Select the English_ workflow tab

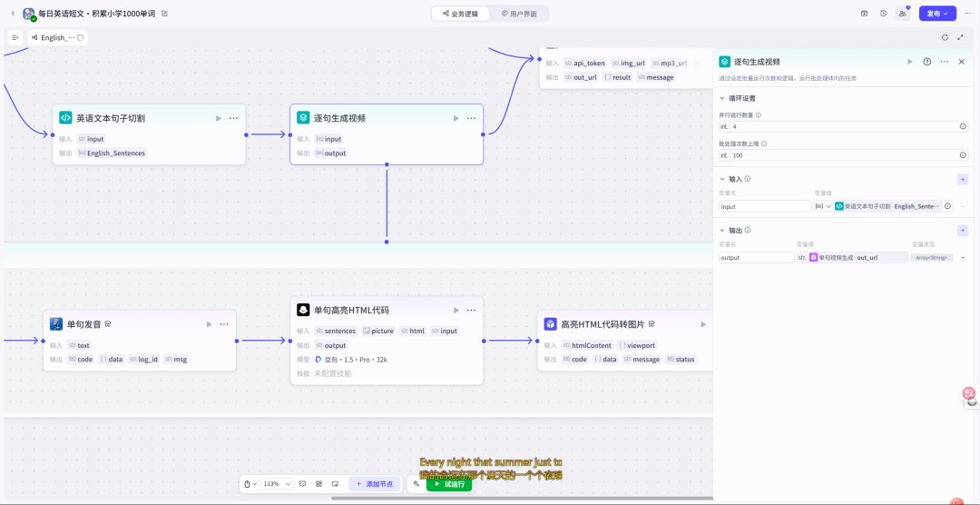pos(57,37)
